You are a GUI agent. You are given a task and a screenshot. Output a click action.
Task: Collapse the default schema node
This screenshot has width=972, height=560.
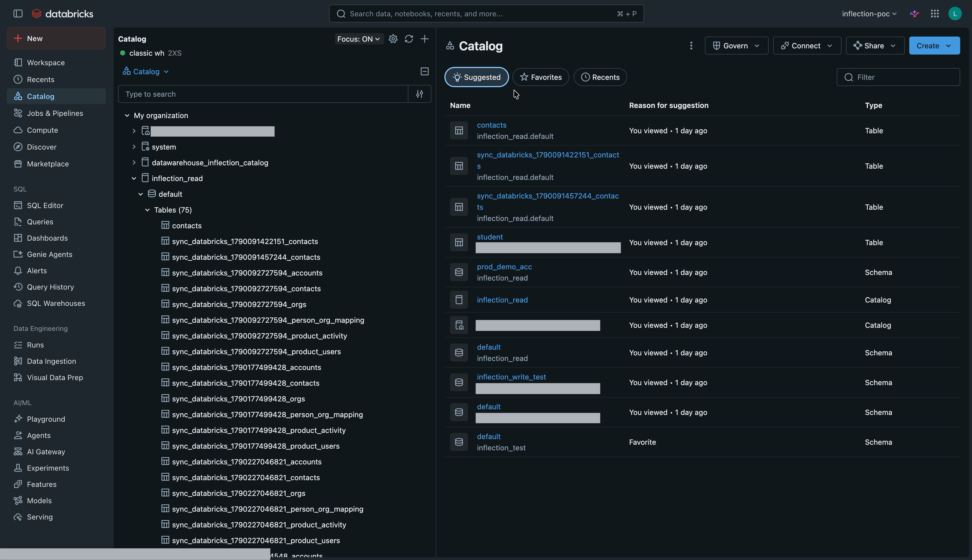(x=140, y=194)
